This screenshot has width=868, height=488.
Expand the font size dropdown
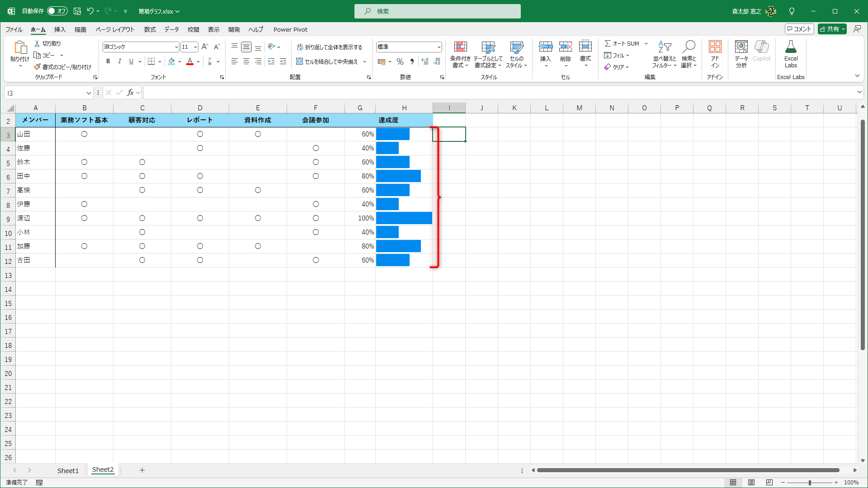tap(195, 47)
